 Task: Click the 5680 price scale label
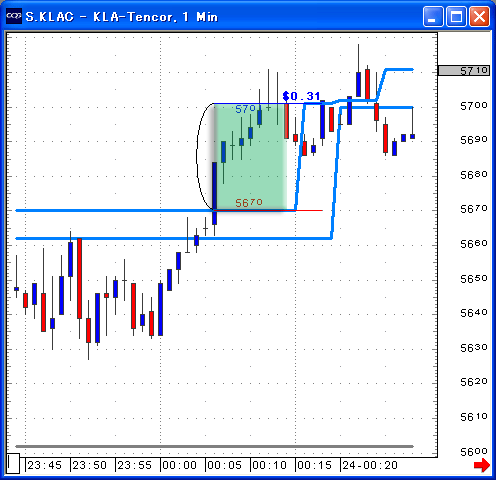(x=474, y=175)
